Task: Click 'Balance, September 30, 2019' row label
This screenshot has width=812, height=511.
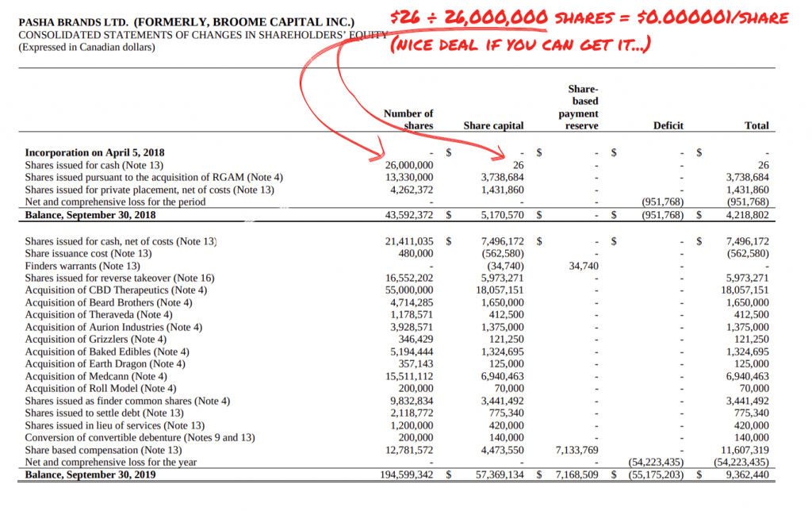Action: [90, 474]
